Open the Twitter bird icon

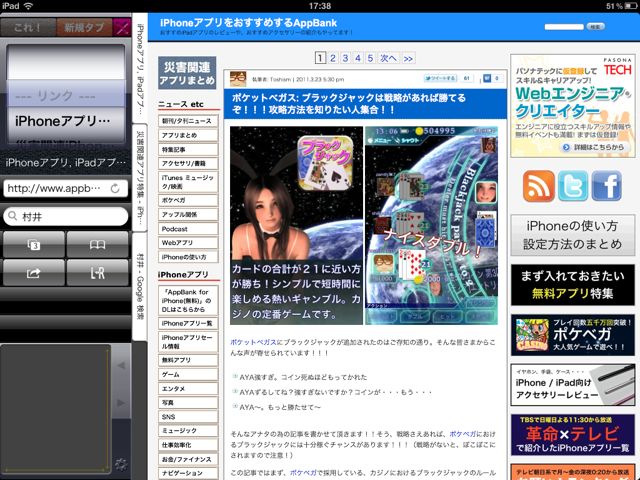[573, 186]
